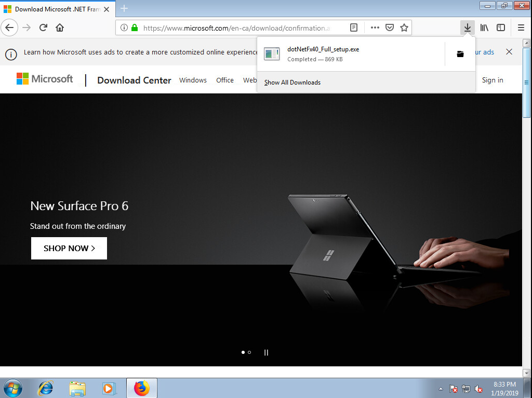
Task: Launch Windows Media Player from taskbar
Action: pyautogui.click(x=109, y=388)
